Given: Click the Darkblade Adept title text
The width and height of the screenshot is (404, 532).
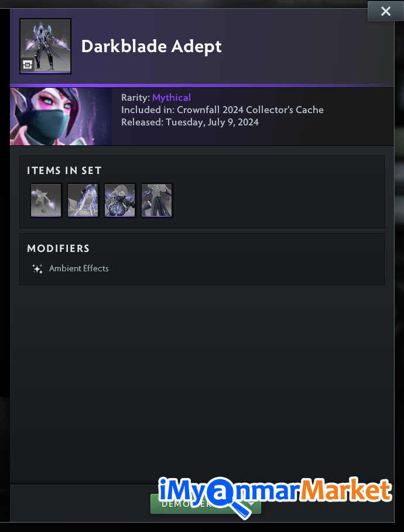Looking at the screenshot, I should (x=152, y=46).
